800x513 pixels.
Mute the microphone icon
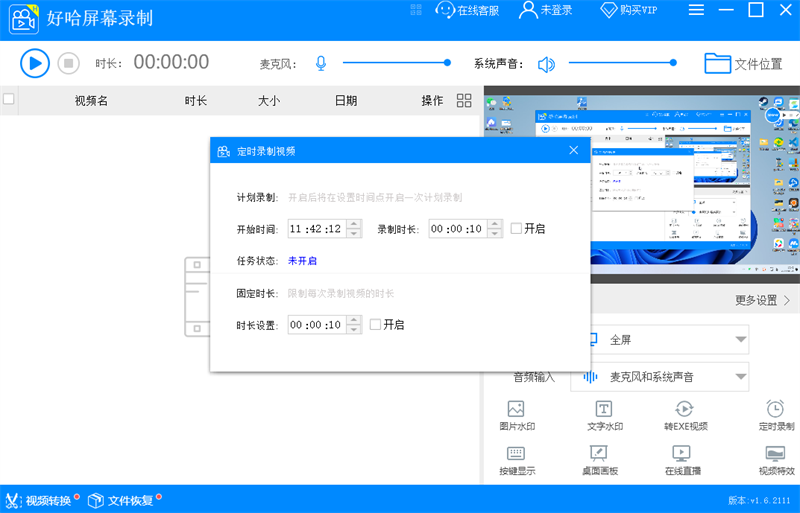pos(321,64)
